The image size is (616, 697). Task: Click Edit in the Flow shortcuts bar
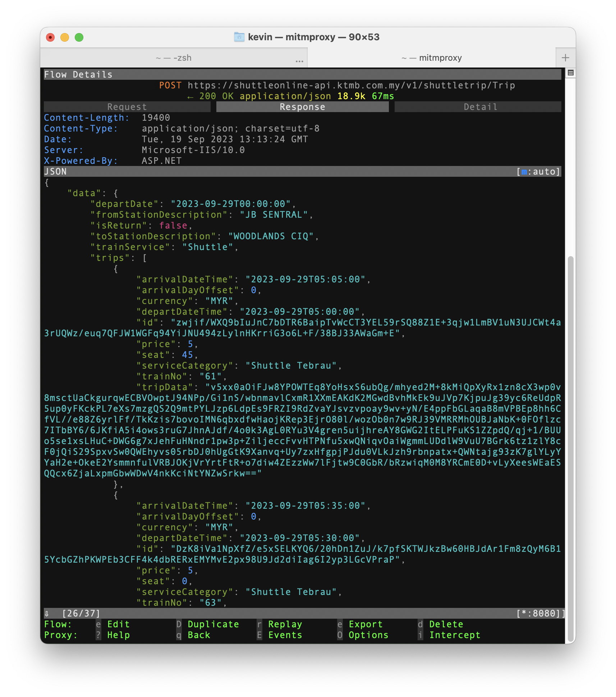pyautogui.click(x=118, y=624)
